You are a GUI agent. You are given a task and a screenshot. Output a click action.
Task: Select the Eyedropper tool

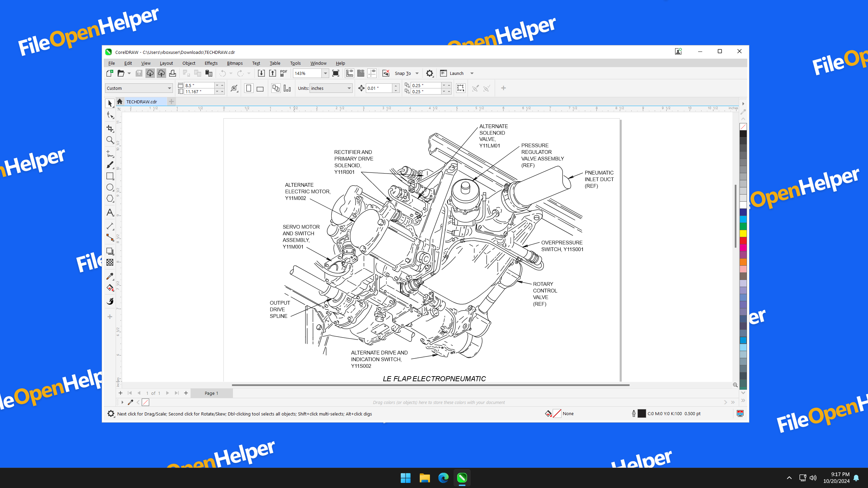(110, 276)
